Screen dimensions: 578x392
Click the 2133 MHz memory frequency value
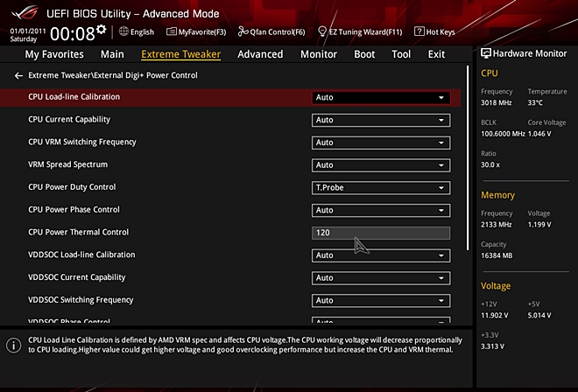tap(497, 224)
